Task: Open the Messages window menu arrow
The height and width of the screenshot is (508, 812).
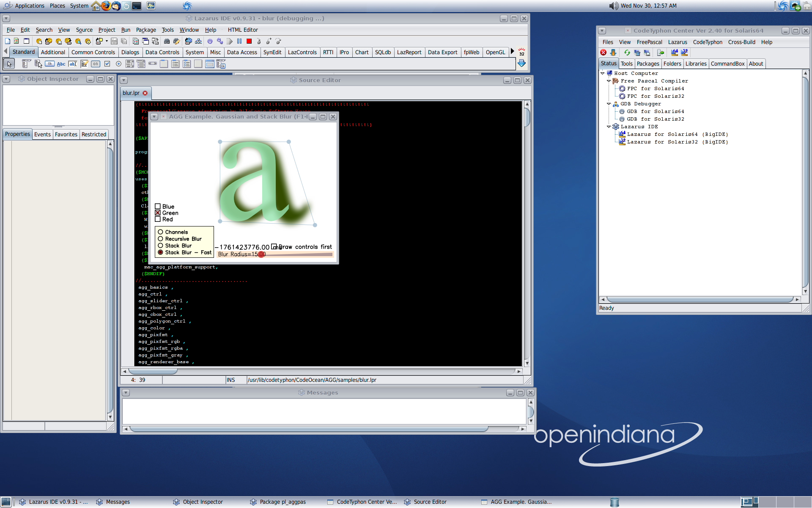Action: 126,393
